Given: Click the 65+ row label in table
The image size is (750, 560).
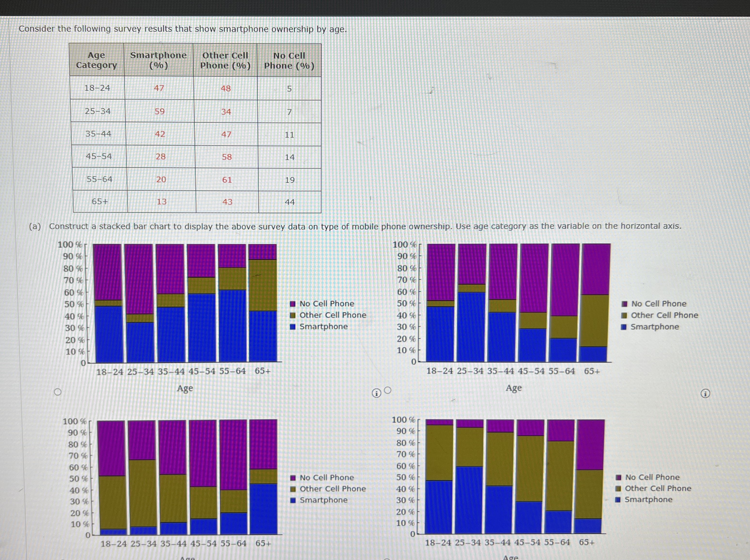Looking at the screenshot, I should pos(100,201).
